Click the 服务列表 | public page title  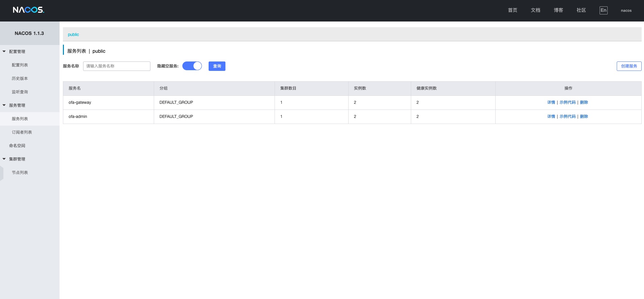tap(86, 51)
